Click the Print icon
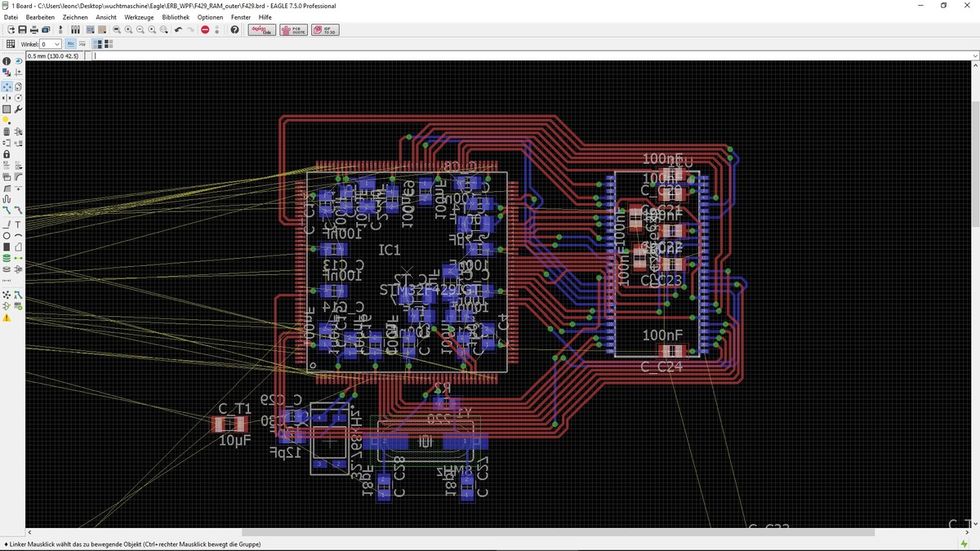Screen dimensions: 980x551 [x=34, y=30]
